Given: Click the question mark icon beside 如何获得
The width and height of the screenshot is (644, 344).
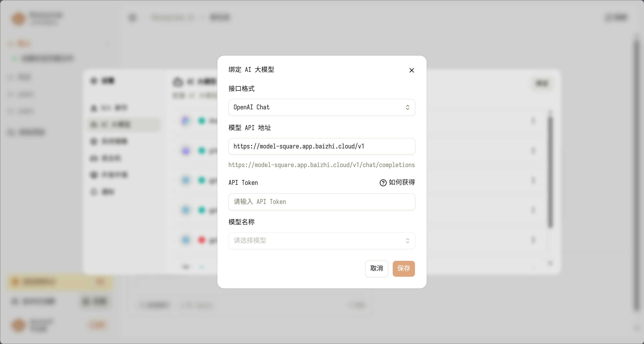Looking at the screenshot, I should [383, 183].
